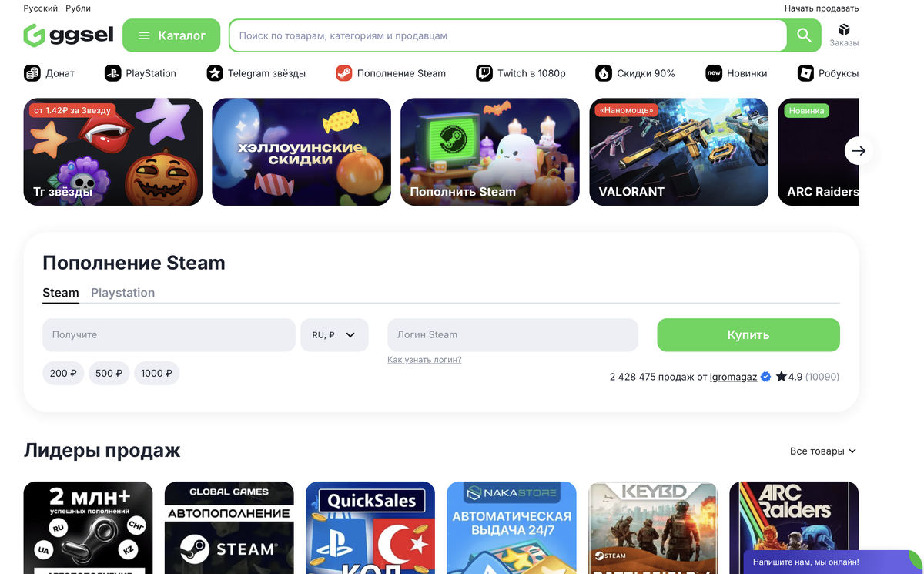Select the 500 ₽ preset amount
Image resolution: width=924 pixels, height=574 pixels.
tap(109, 373)
